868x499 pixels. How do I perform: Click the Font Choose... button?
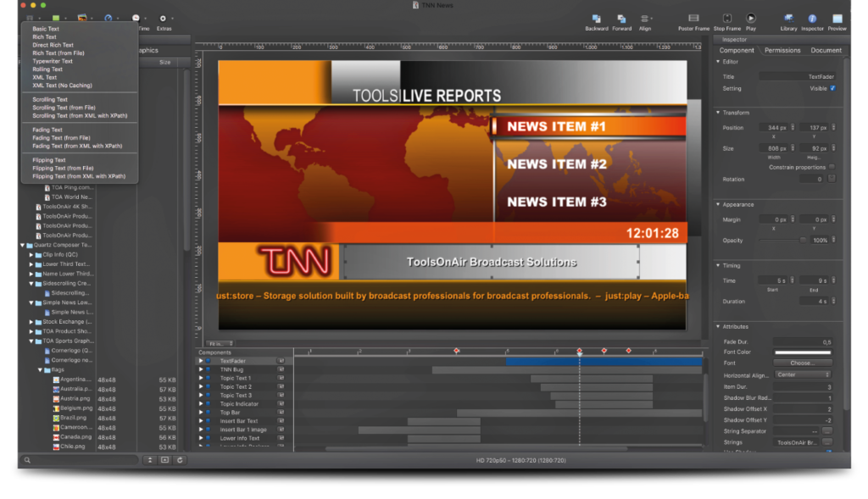pos(802,363)
